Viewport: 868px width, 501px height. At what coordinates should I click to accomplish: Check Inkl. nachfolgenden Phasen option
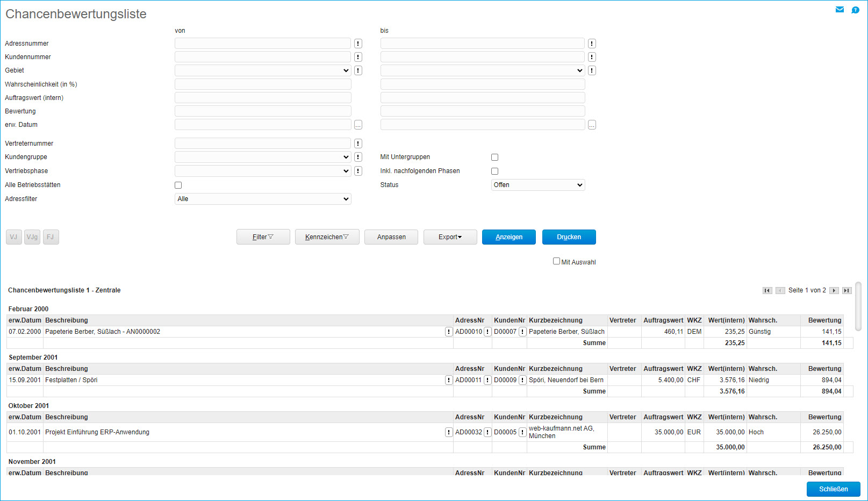[x=494, y=171]
